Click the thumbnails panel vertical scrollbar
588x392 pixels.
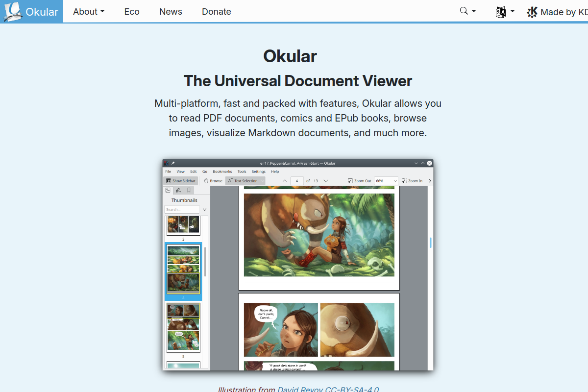pyautogui.click(x=205, y=262)
